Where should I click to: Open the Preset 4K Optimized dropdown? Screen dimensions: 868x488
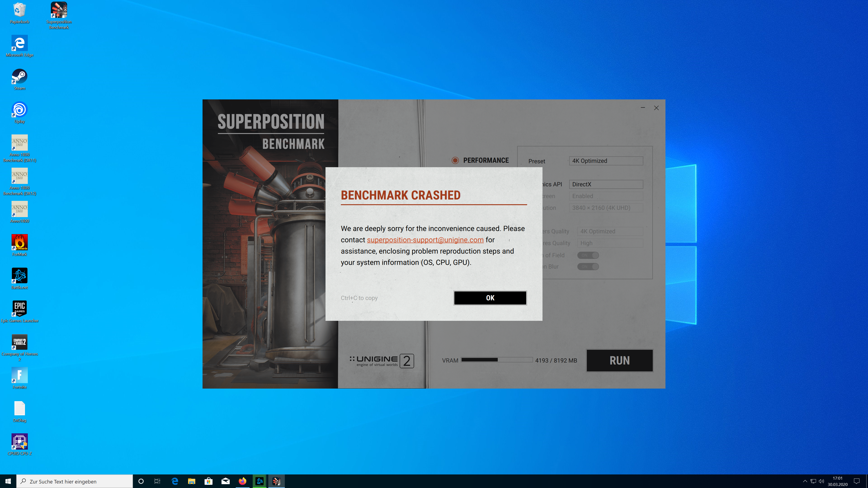tap(606, 161)
